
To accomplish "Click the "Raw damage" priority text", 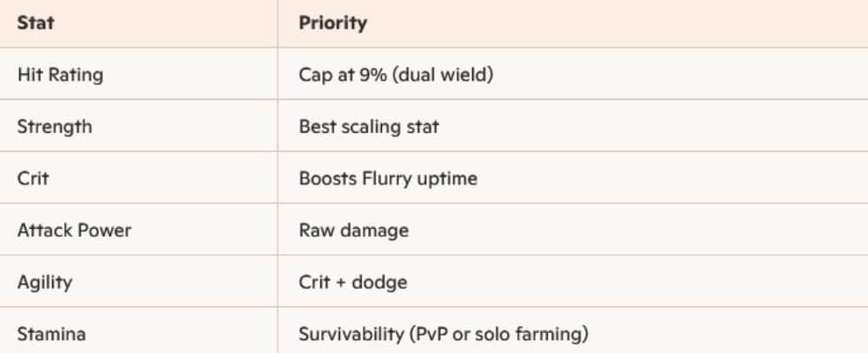I will (353, 231).
